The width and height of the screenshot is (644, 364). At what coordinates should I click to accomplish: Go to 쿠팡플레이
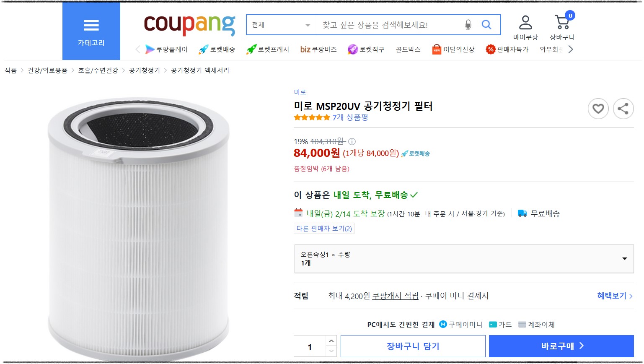(x=167, y=49)
